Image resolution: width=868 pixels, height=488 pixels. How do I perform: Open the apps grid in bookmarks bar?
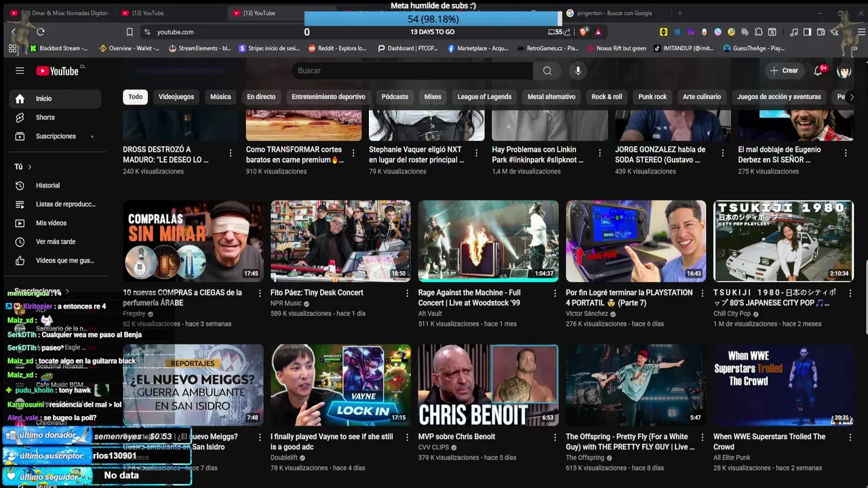(12, 48)
